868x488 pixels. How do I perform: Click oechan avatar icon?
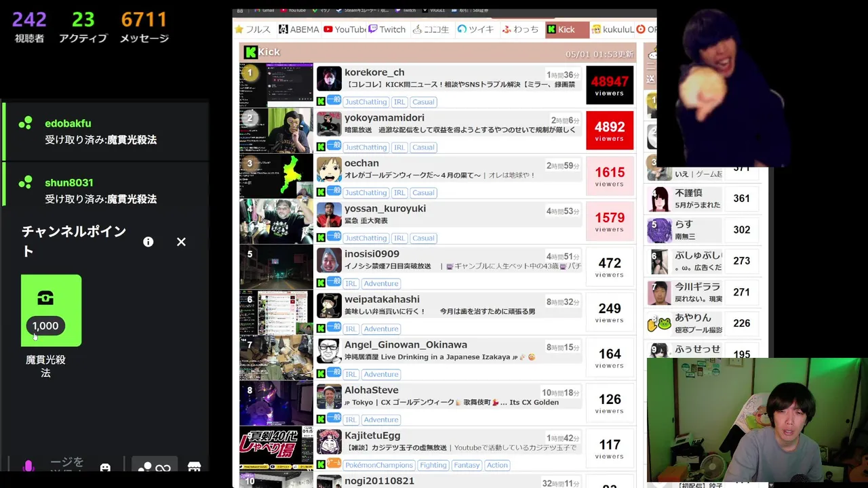[329, 169]
